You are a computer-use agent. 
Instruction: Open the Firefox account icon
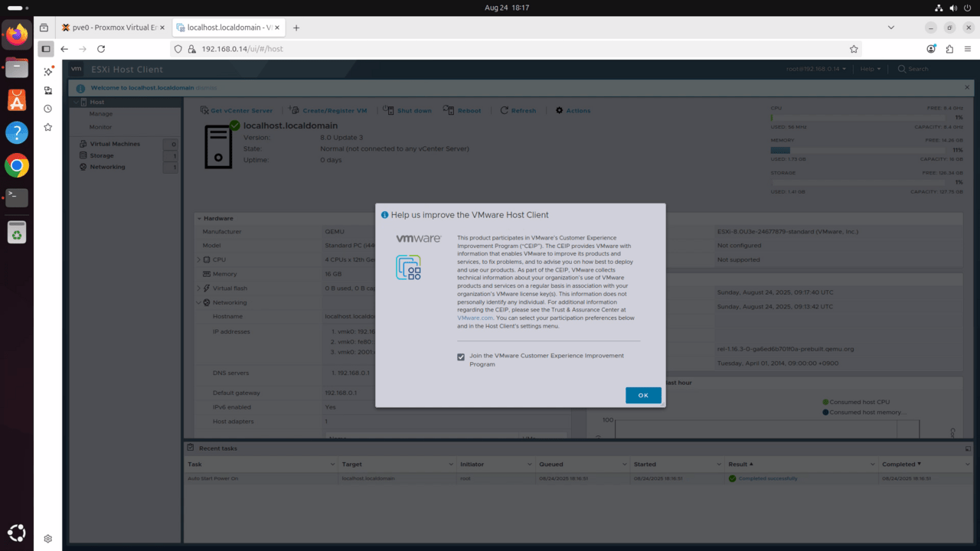931,49
